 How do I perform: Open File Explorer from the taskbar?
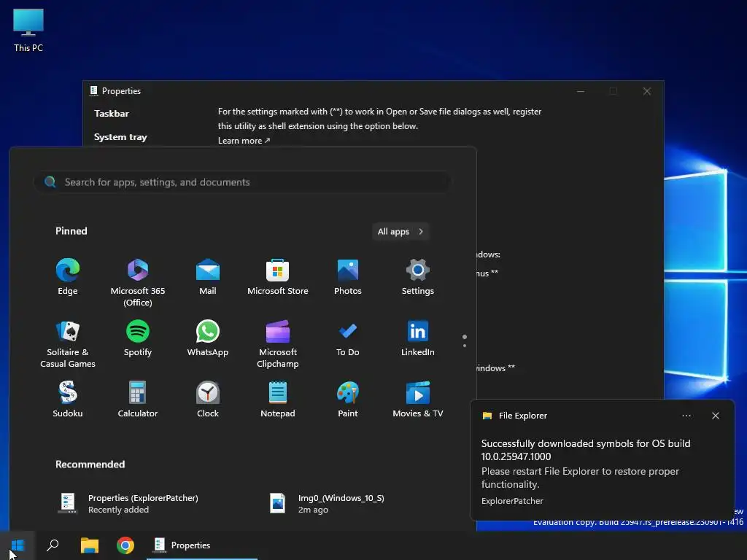point(89,545)
